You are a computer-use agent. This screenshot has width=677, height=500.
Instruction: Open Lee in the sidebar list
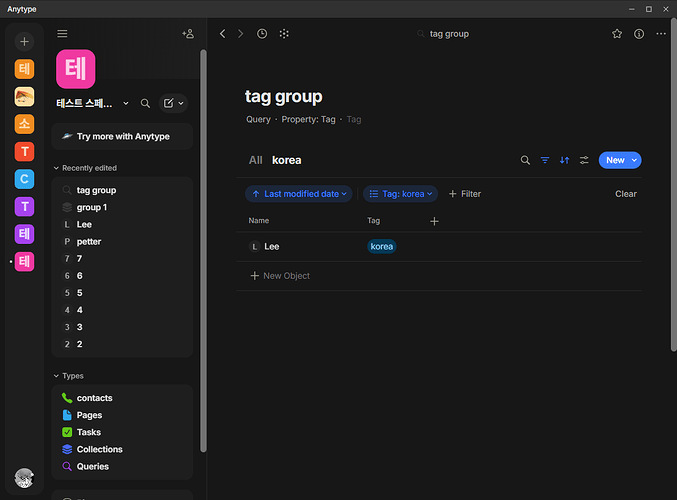122,225
